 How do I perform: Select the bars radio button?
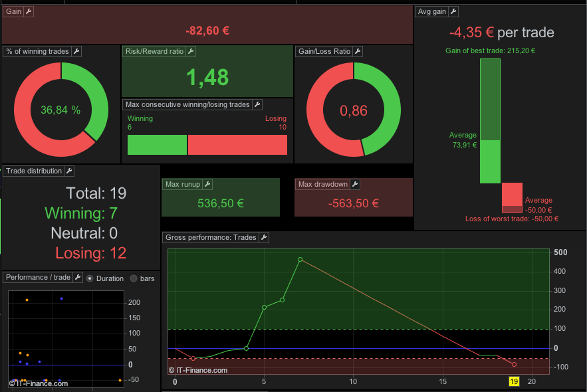click(x=134, y=278)
